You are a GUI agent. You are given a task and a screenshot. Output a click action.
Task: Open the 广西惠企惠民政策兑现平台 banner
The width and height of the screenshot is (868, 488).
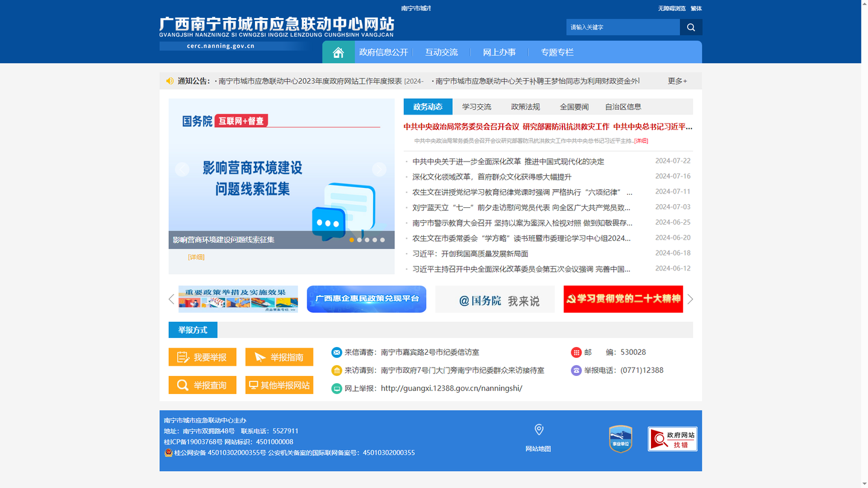pyautogui.click(x=366, y=299)
